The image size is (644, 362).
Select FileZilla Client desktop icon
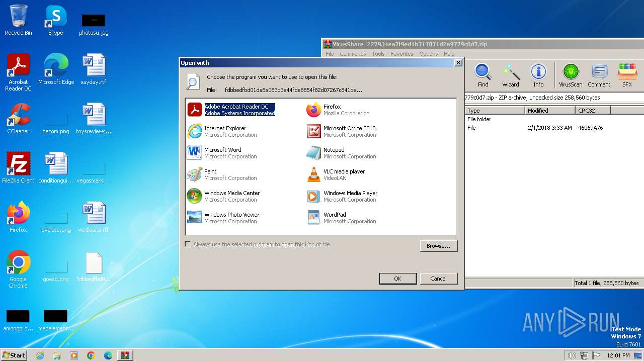tap(18, 168)
